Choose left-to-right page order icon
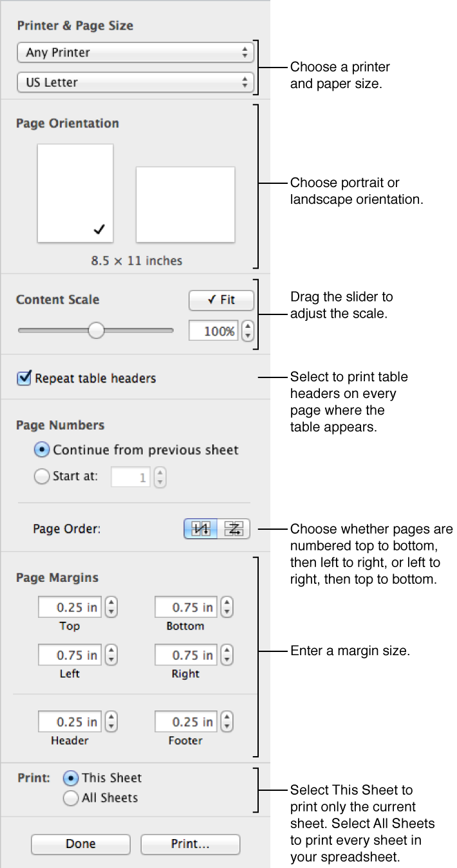 234,529
